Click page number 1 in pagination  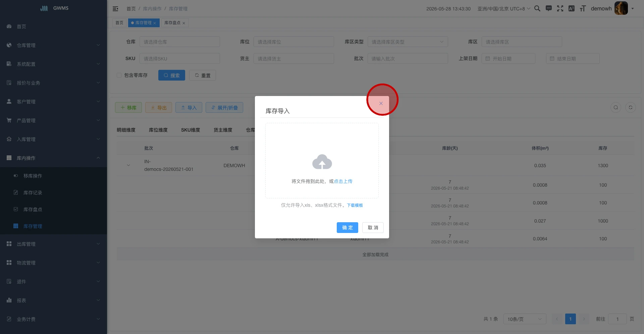pyautogui.click(x=571, y=319)
